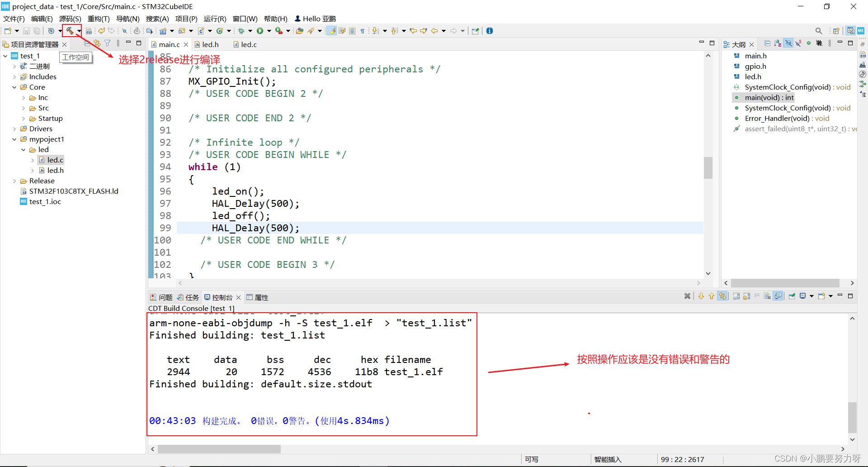
Task: Click the Search magnifier icon at top right
Action: click(819, 31)
